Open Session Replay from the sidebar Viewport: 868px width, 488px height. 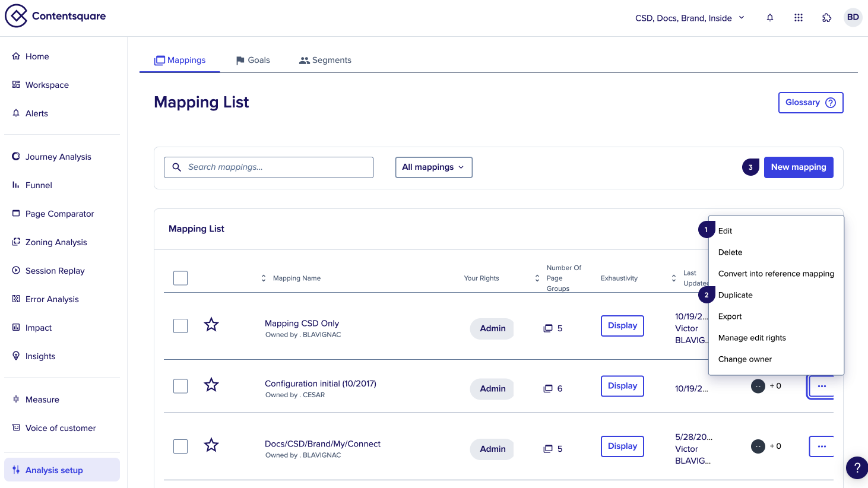pos(53,270)
